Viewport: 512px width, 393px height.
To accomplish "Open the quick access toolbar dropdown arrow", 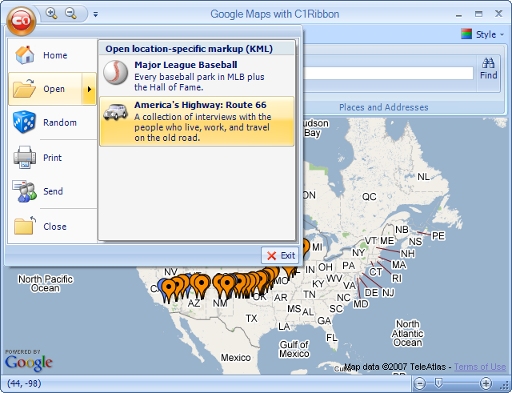I will (x=96, y=14).
